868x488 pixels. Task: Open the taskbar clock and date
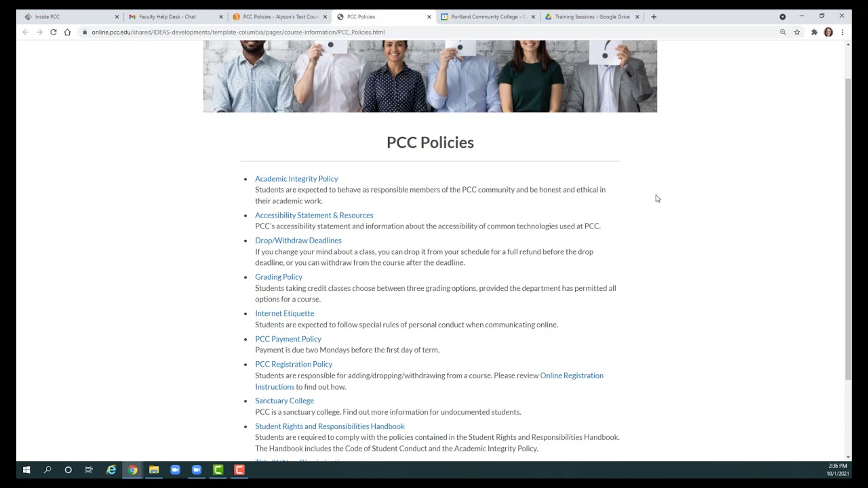(x=837, y=470)
